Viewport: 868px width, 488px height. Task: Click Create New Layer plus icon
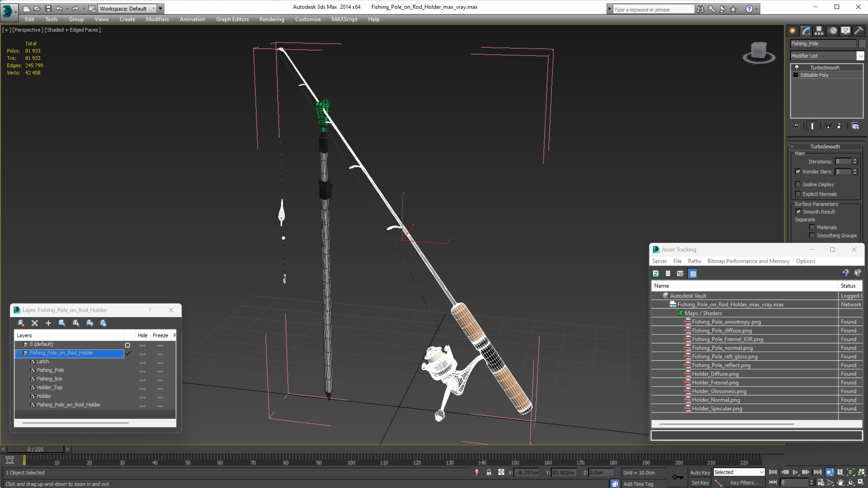[x=48, y=323]
